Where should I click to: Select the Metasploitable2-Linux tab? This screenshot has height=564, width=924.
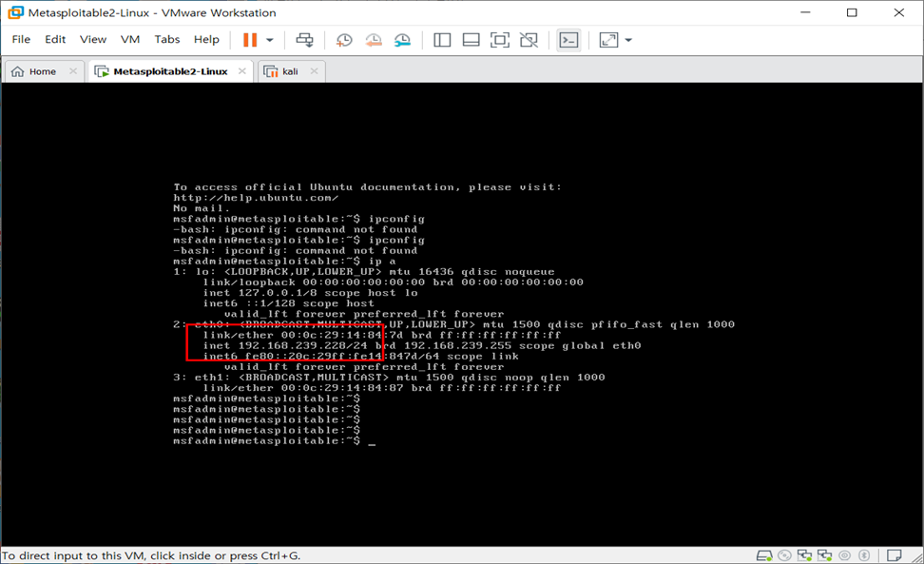coord(170,71)
